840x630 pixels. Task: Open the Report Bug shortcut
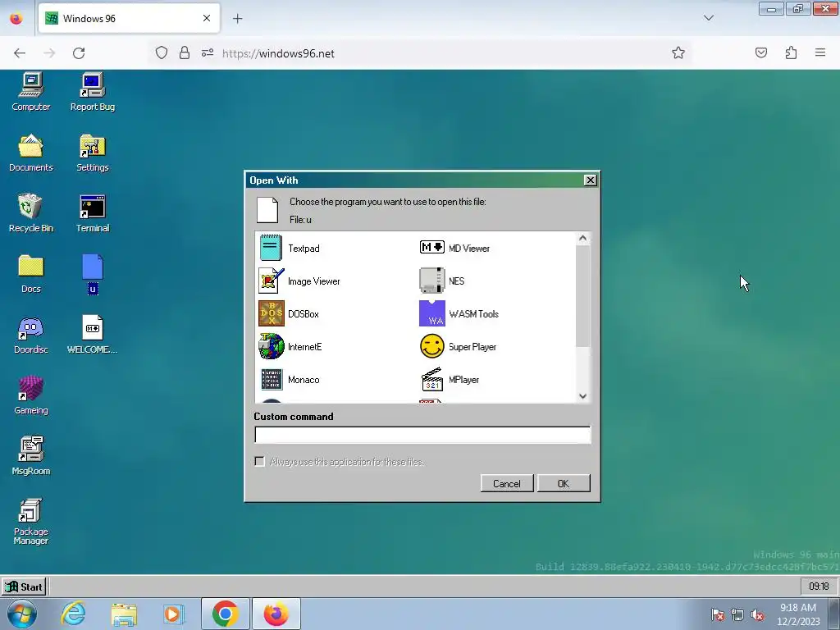93,92
